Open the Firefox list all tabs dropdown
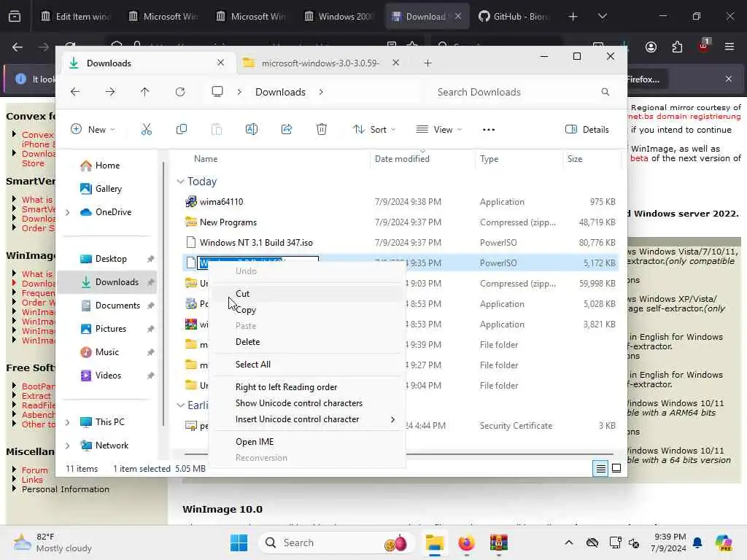This screenshot has width=747, height=560. pos(602,16)
